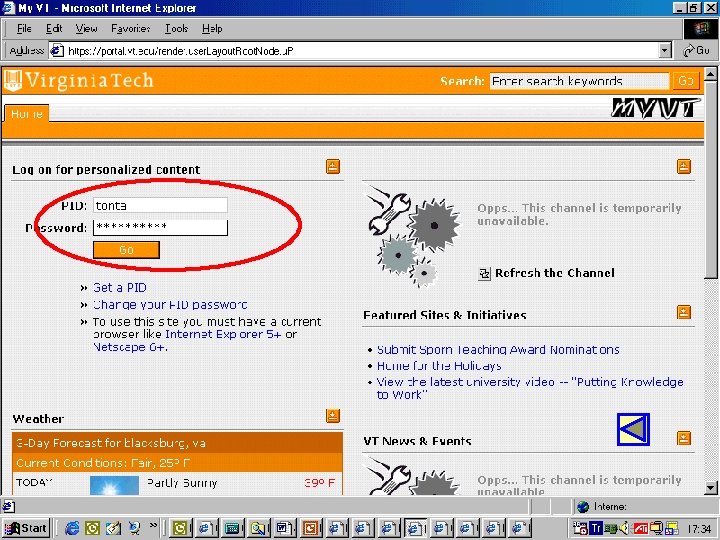Open the Tools menu
This screenshot has height=540, width=720.
click(x=176, y=28)
